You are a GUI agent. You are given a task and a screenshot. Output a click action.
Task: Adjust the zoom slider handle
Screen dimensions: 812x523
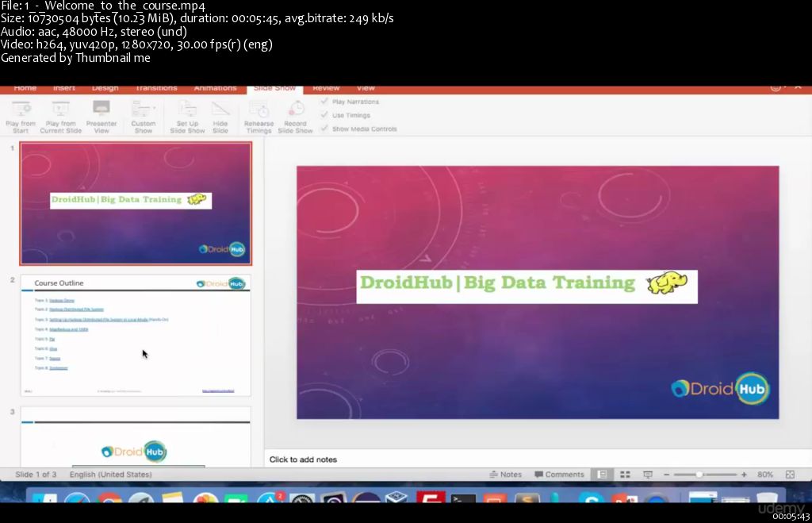[x=699, y=475]
